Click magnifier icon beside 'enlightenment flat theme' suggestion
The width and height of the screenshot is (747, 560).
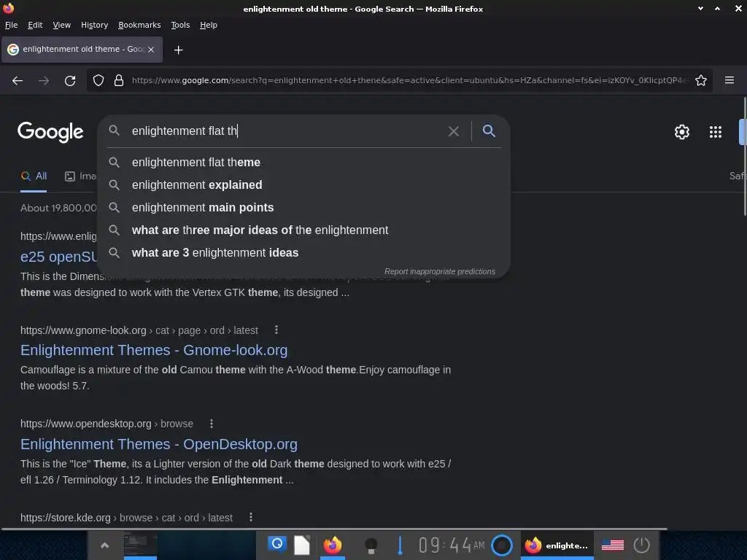(x=114, y=163)
